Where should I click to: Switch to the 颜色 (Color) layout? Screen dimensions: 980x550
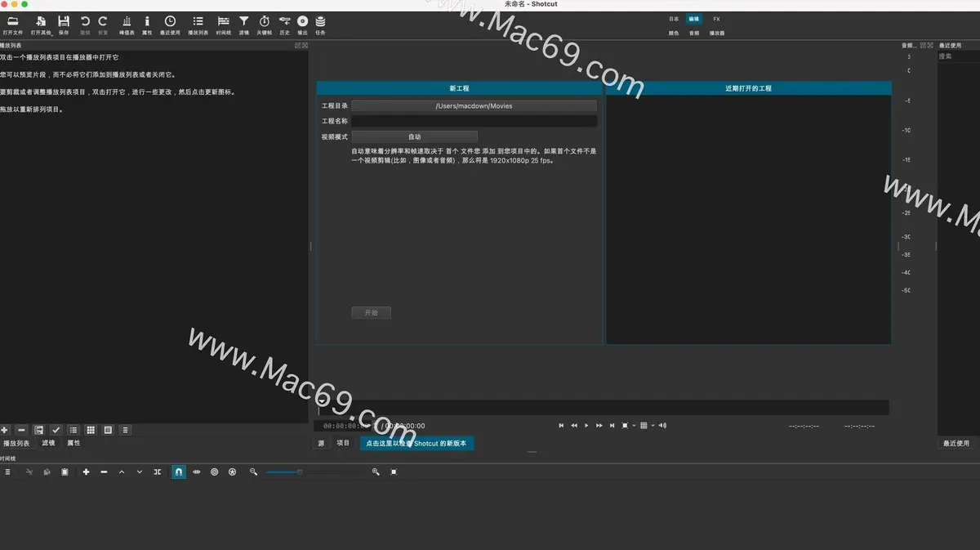pyautogui.click(x=674, y=34)
